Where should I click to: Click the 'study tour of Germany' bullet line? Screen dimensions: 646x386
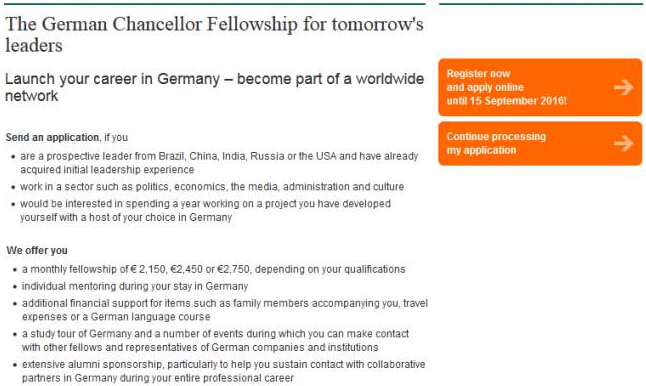(x=215, y=340)
